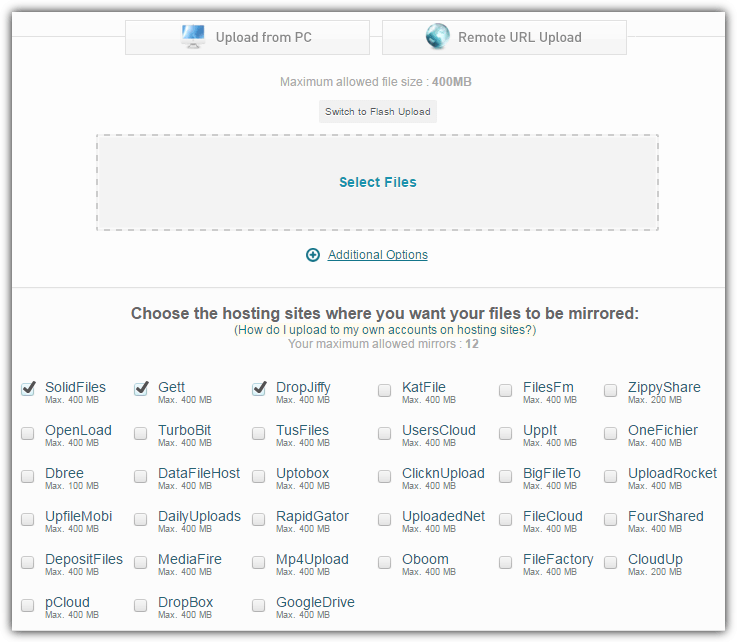Click the RapidGator site name label
The width and height of the screenshot is (737, 642).
point(313,516)
